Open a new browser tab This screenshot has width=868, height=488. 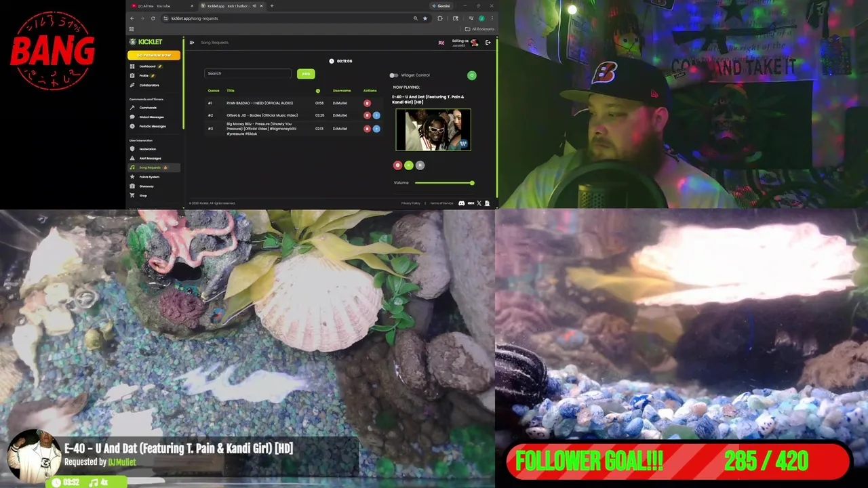coord(272,6)
